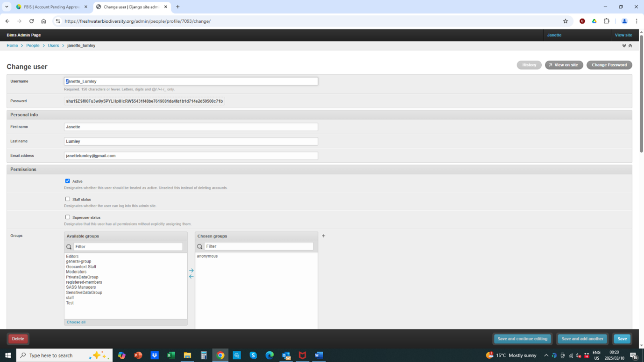
Task: Focus the Username input field
Action: click(191, 81)
